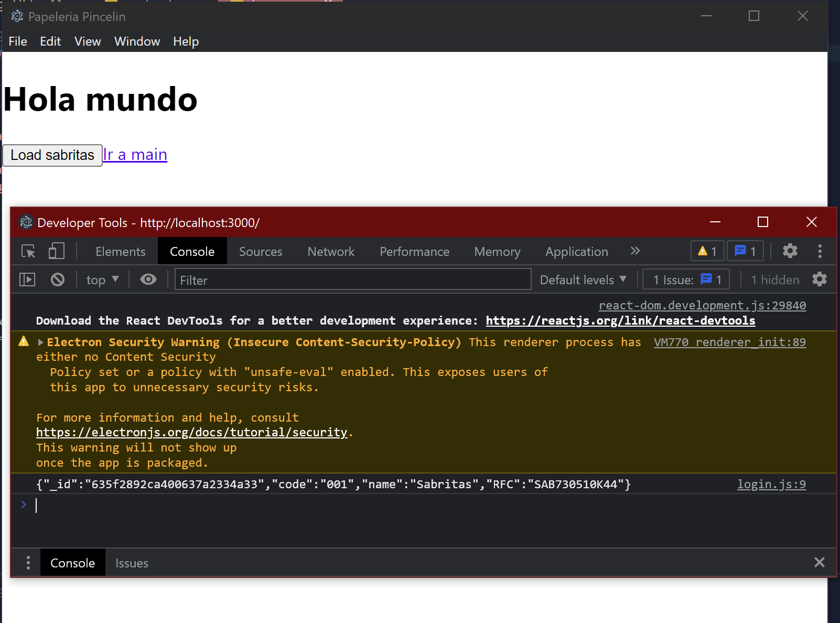Toggle the messages counter badge
The width and height of the screenshot is (840, 623).
745,251
